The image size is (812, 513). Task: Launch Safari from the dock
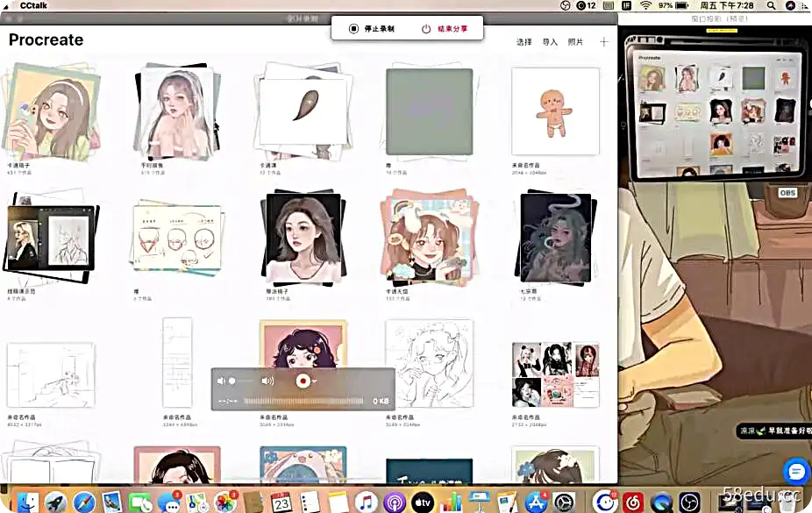pyautogui.click(x=84, y=502)
